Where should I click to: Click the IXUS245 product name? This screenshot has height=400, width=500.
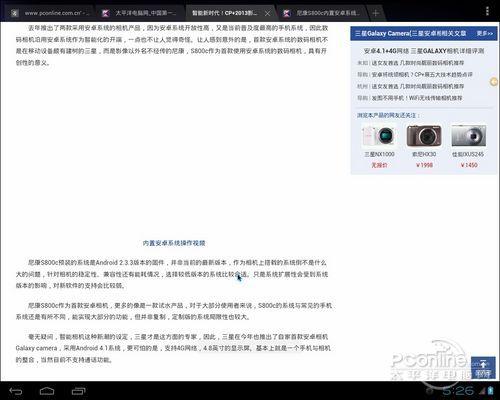tap(468, 154)
